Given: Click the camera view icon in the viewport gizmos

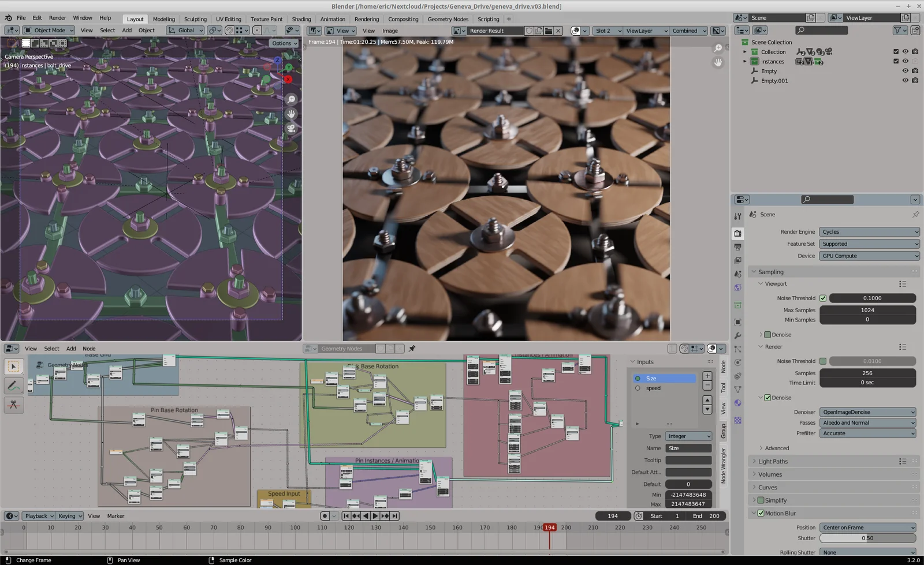Looking at the screenshot, I should pos(291,129).
